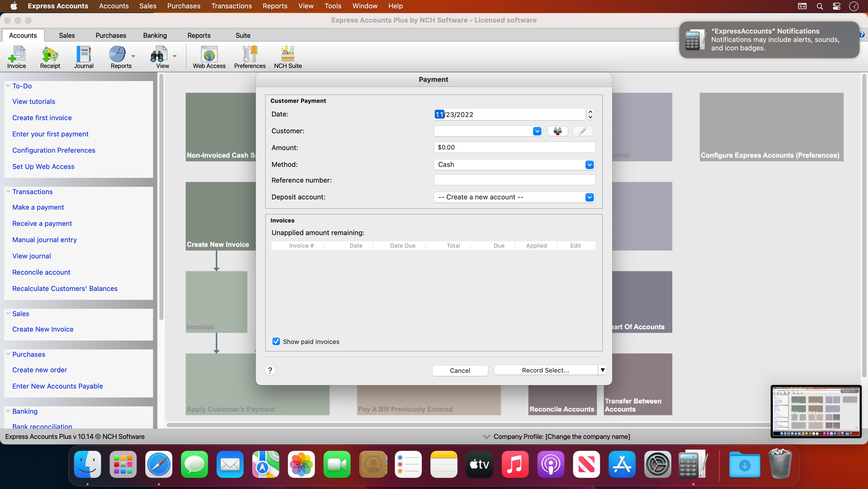Click Receive a payment link
The image size is (868, 489).
(42, 223)
